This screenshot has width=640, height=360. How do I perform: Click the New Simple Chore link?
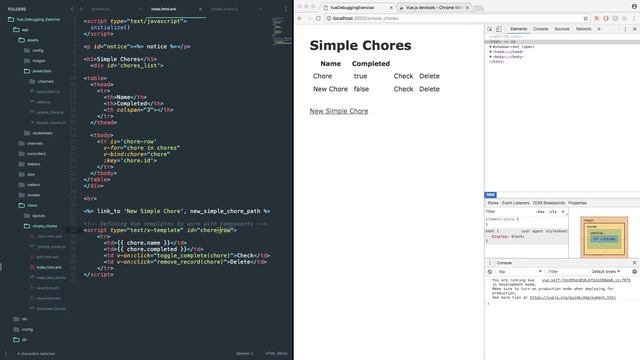tap(339, 111)
